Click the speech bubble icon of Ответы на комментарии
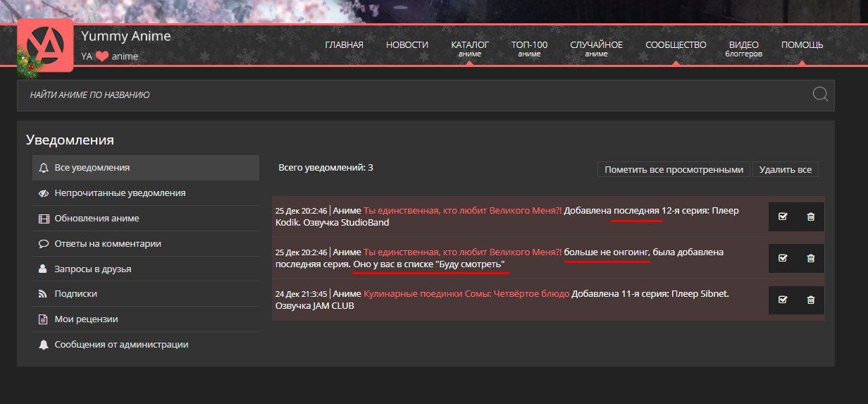 click(44, 244)
